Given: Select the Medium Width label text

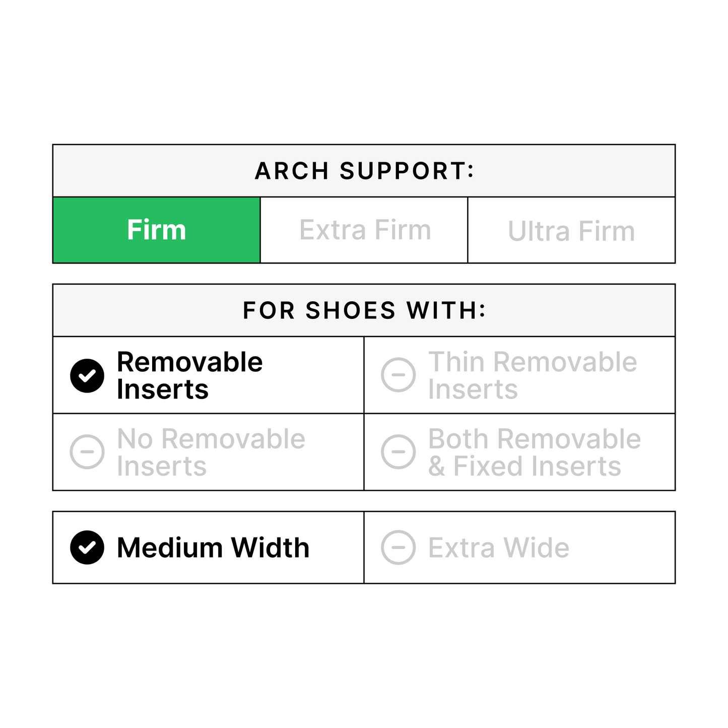Looking at the screenshot, I should coord(213,548).
